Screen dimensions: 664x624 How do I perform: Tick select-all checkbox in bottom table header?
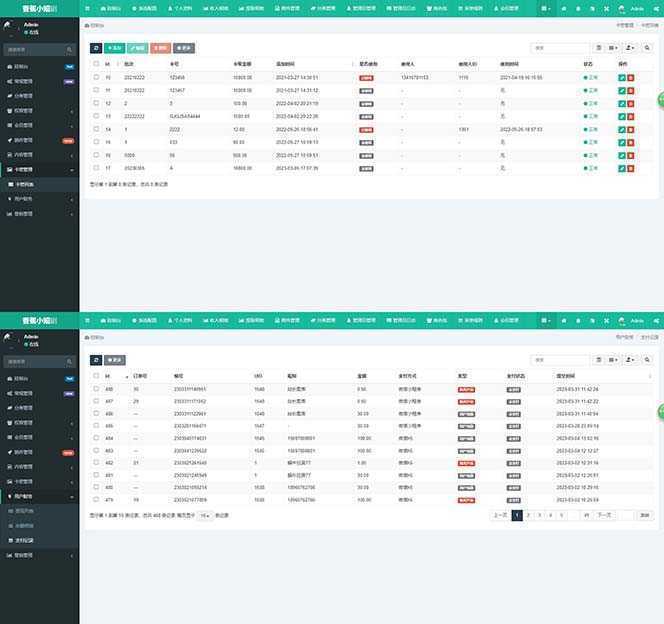pos(96,376)
